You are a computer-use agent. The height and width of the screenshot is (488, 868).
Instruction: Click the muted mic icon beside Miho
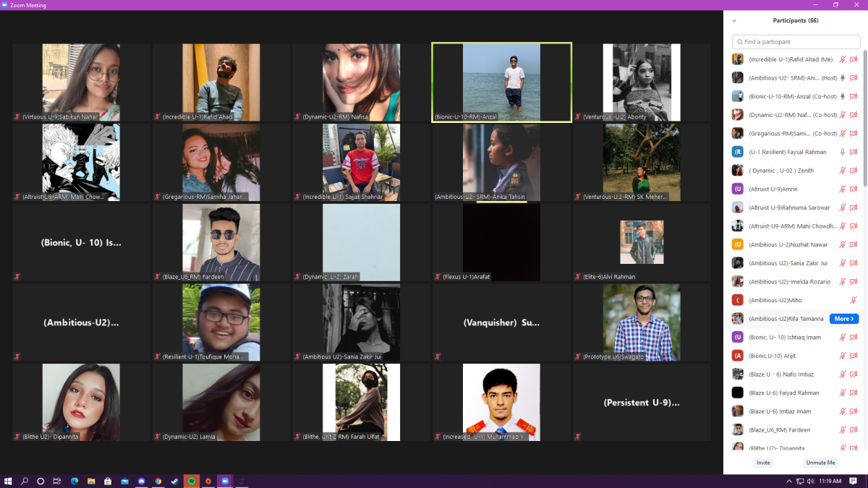click(854, 300)
